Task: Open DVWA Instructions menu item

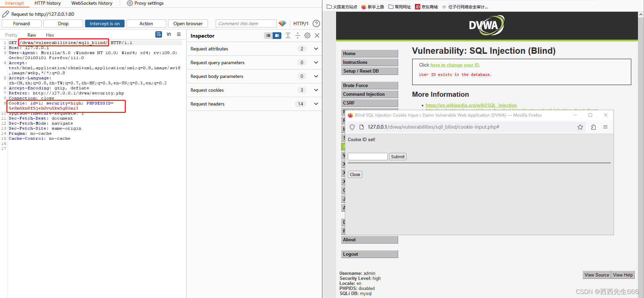Action: (x=370, y=62)
